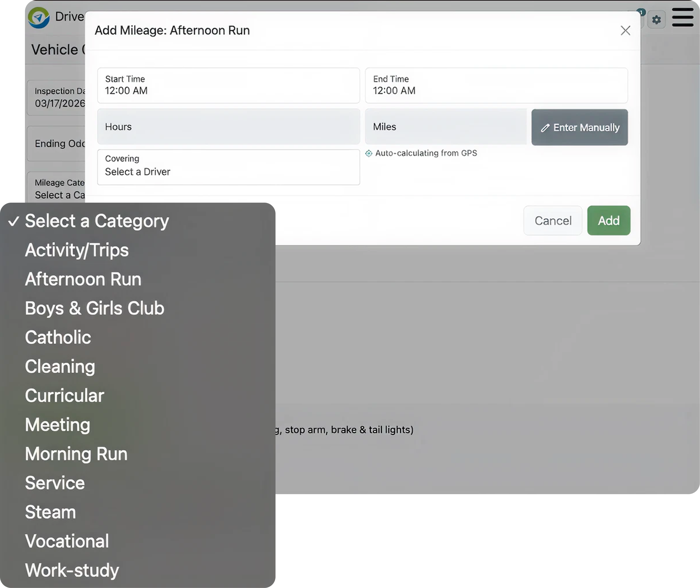Click the settings gear icon
Viewport: 700px width, 588px height.
tap(656, 20)
